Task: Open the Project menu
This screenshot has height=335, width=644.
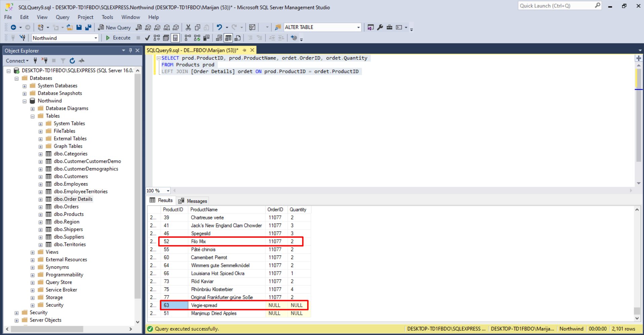Action: coord(85,17)
